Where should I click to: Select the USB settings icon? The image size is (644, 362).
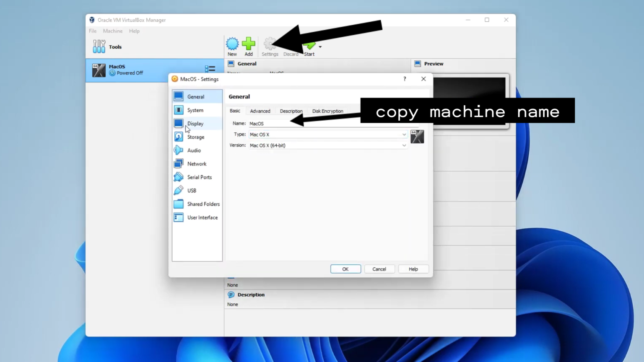pos(179,190)
